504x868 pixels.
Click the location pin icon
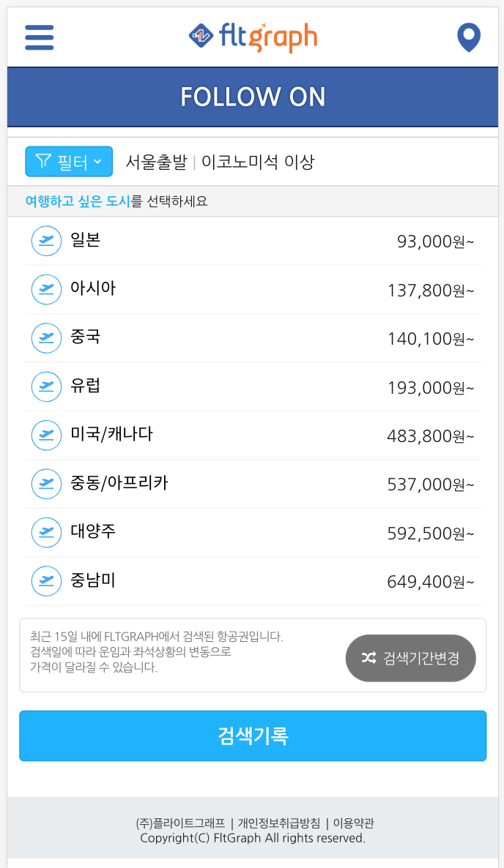[468, 37]
